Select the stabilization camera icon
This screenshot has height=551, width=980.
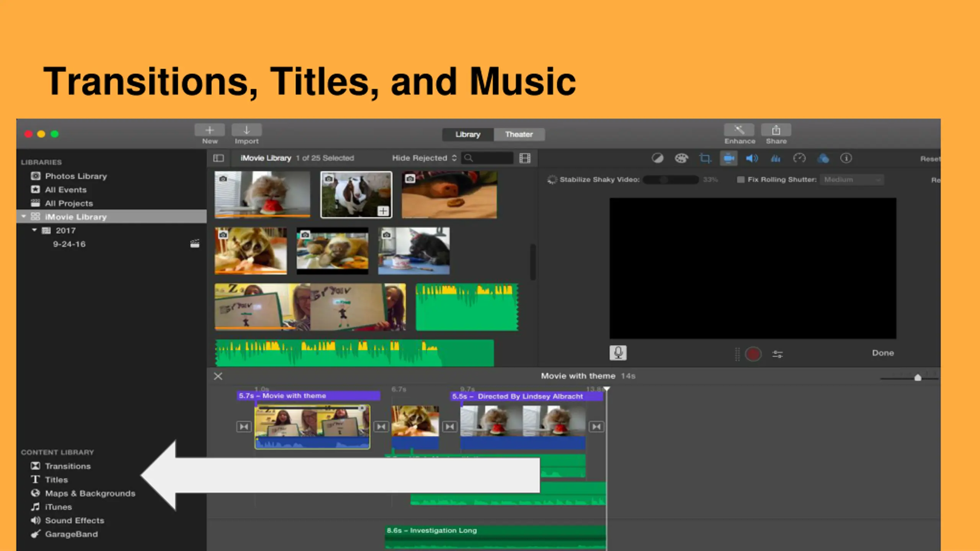click(x=728, y=158)
